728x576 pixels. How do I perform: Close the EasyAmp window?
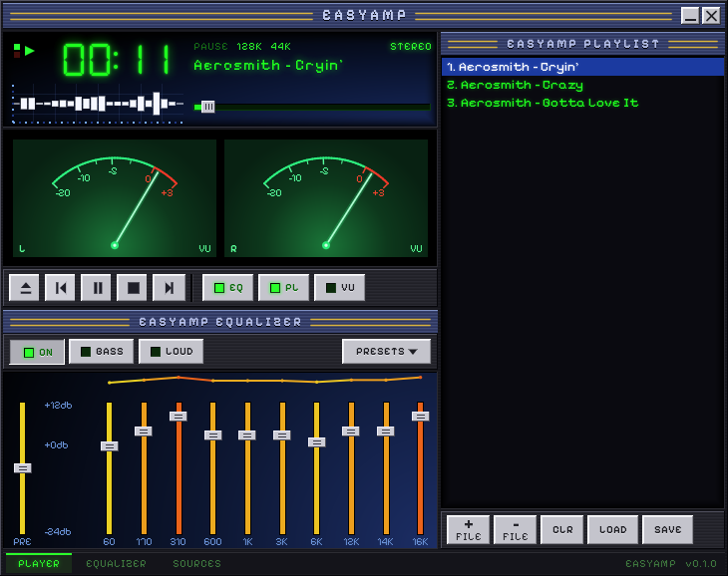click(x=711, y=16)
